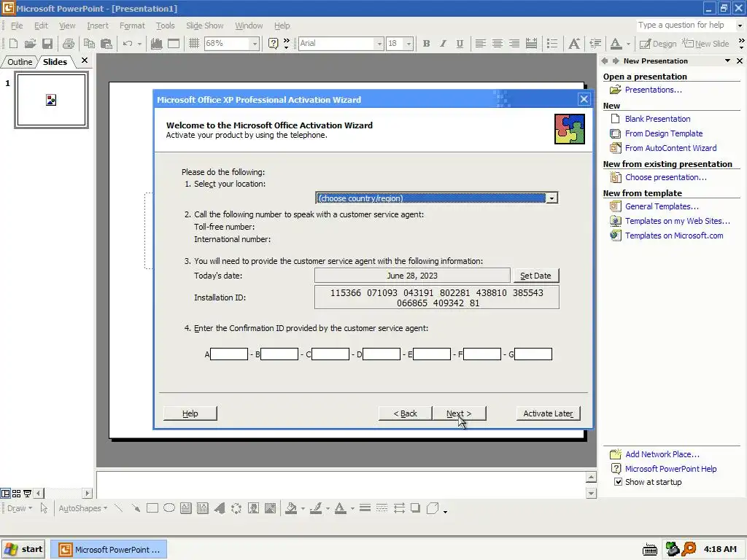Open the Draw menu dropdown

click(20, 508)
